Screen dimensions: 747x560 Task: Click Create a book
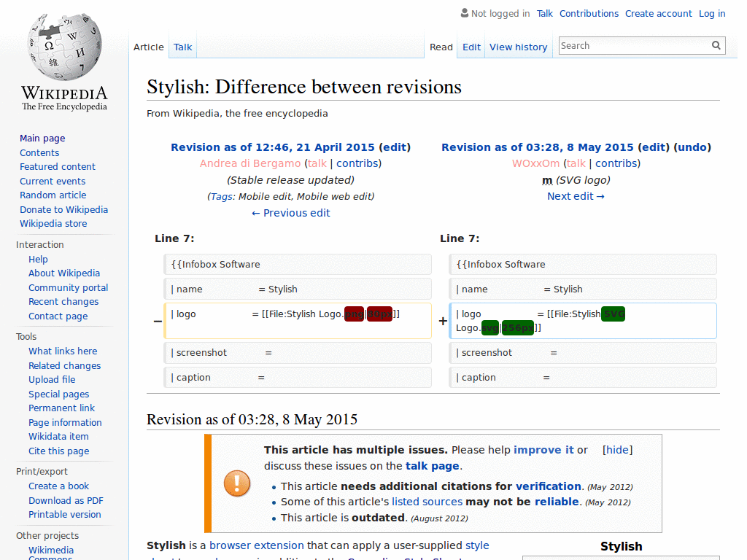(x=58, y=486)
